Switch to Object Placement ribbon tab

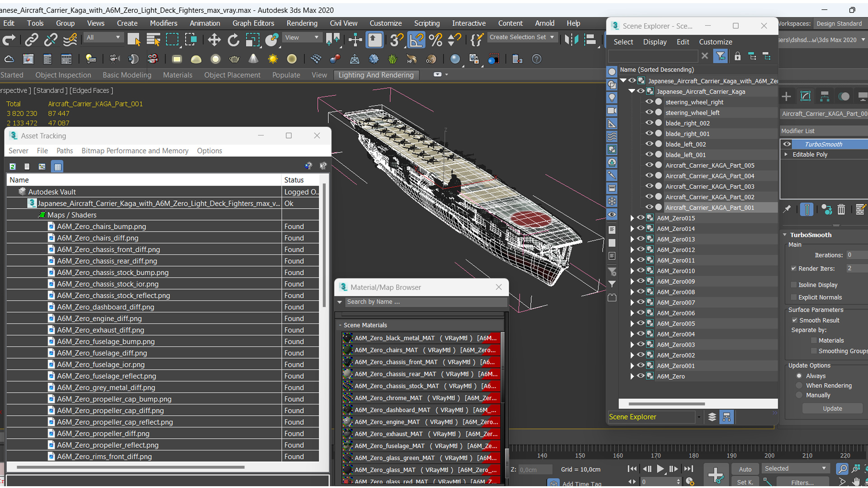232,75
